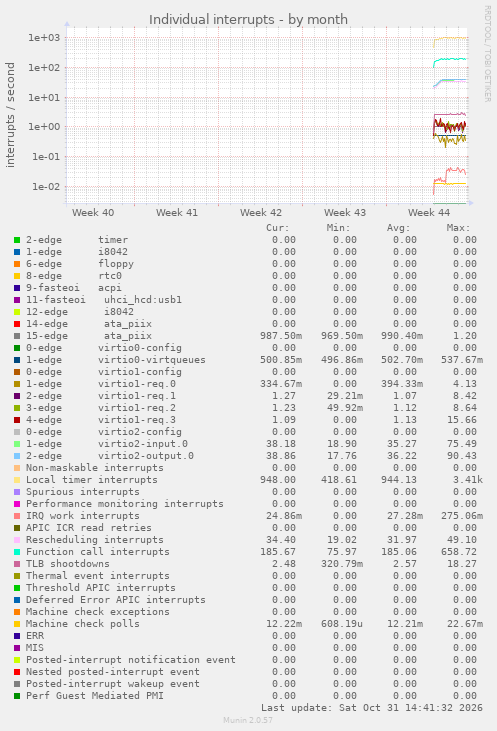The height and width of the screenshot is (731, 497).
Task: Select the IRQ work interrupts legend entry
Action: [83, 516]
